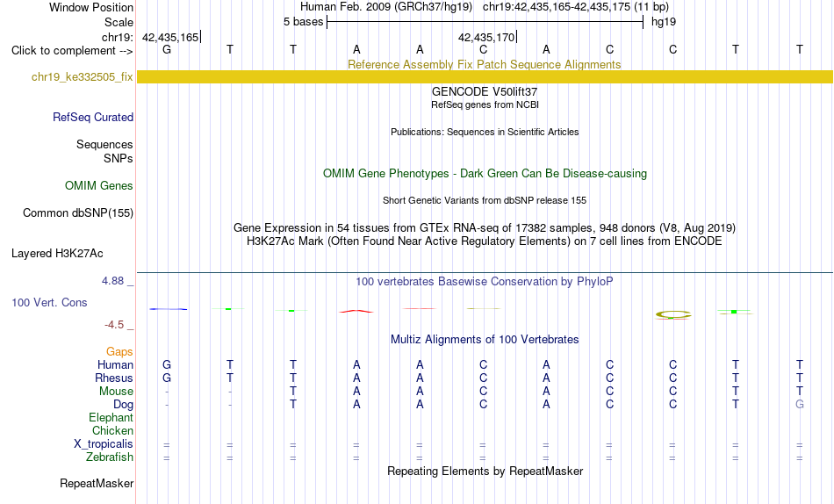Image resolution: width=834 pixels, height=504 pixels.
Task: Open the RefSeq Curated track label
Action: (93, 117)
